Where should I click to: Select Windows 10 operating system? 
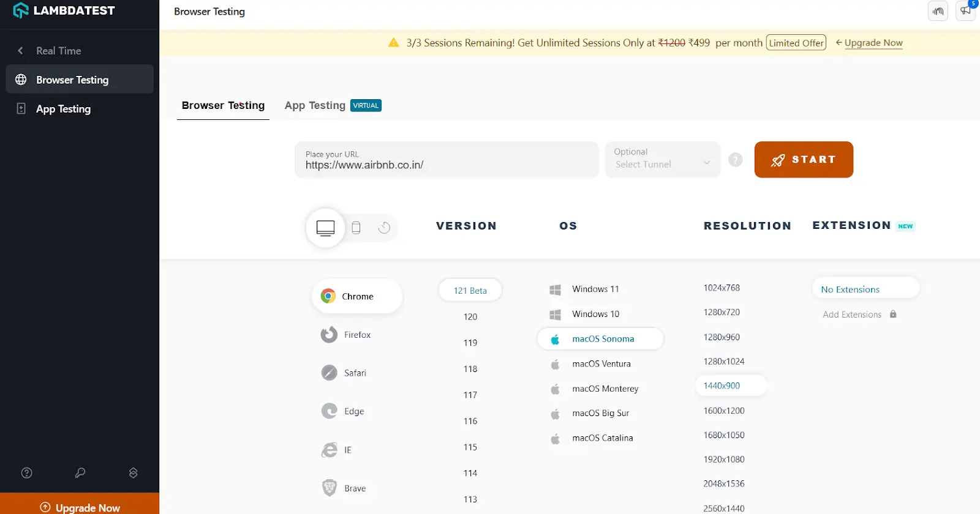[x=585, y=314]
